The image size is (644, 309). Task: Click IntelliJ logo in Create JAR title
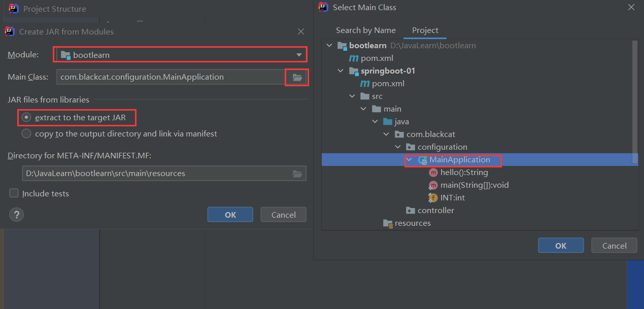click(10, 31)
